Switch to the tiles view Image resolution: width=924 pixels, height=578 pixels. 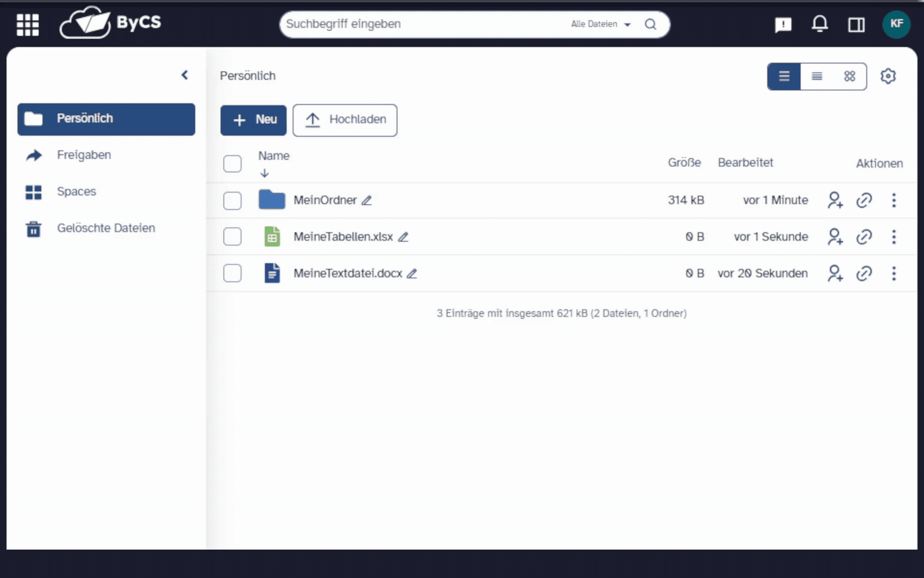[x=849, y=76]
